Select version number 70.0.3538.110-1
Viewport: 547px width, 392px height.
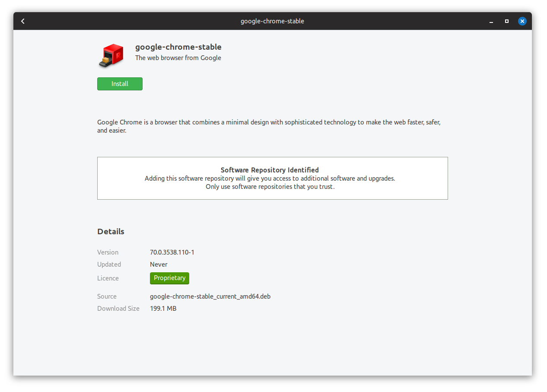coord(172,252)
